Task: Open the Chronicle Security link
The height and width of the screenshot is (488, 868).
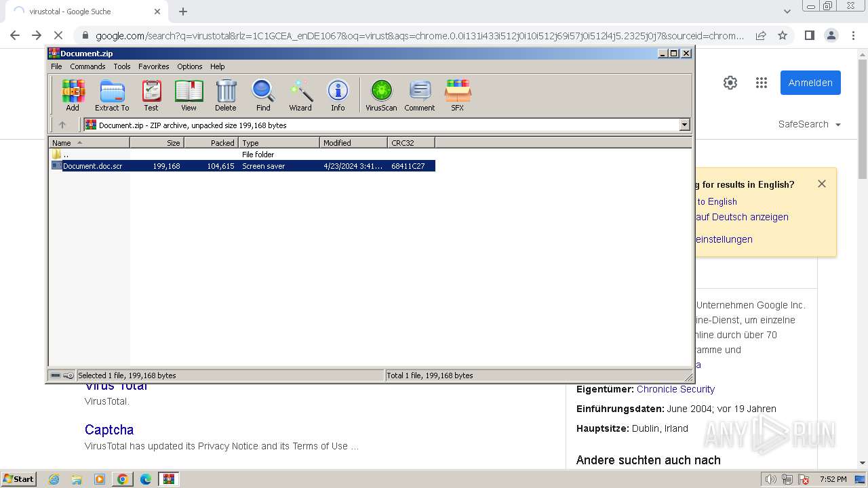Action: [675, 389]
